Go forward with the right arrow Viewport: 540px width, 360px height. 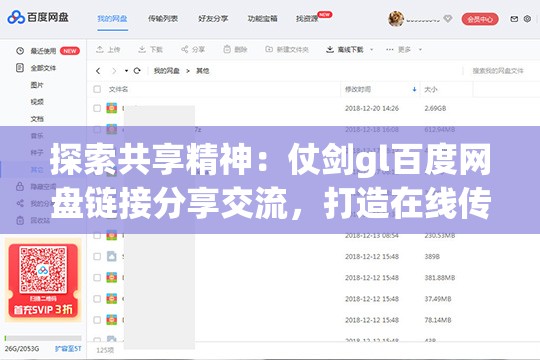(114, 71)
